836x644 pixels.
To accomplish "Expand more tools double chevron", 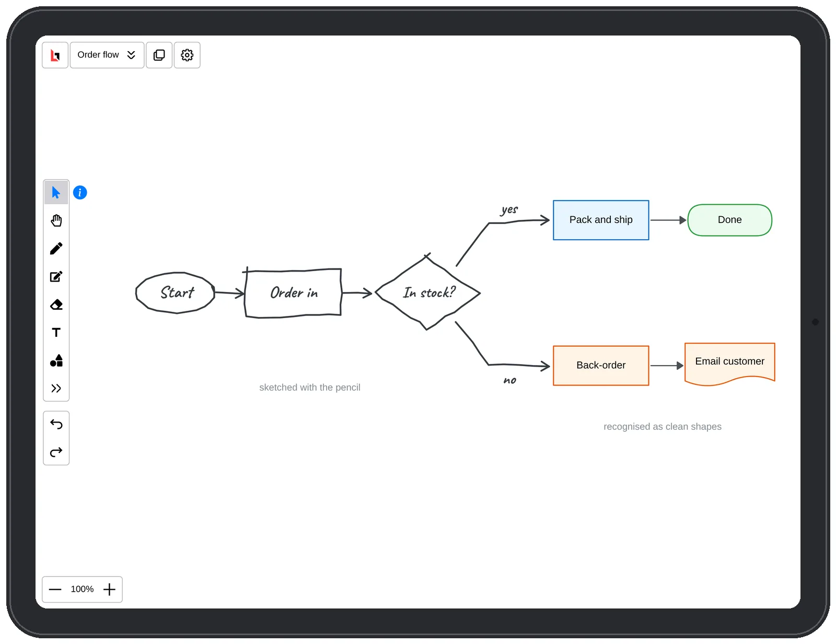I will point(56,388).
